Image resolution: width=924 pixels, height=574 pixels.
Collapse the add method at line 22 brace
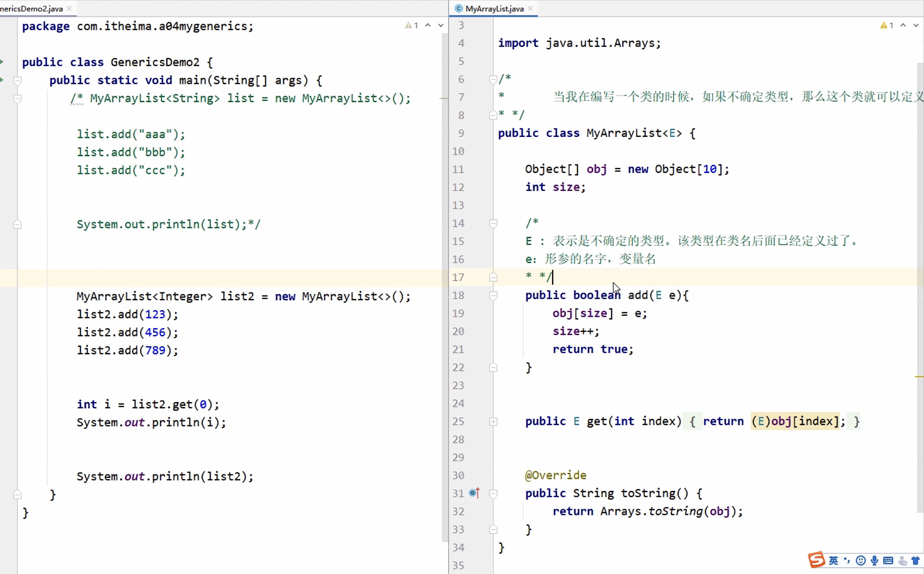(493, 368)
